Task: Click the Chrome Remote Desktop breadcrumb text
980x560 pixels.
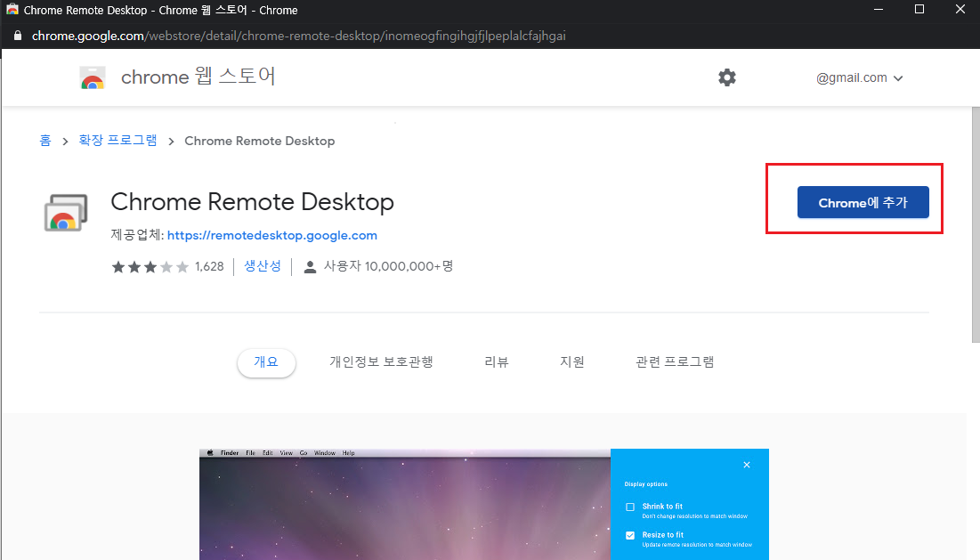Action: point(259,142)
